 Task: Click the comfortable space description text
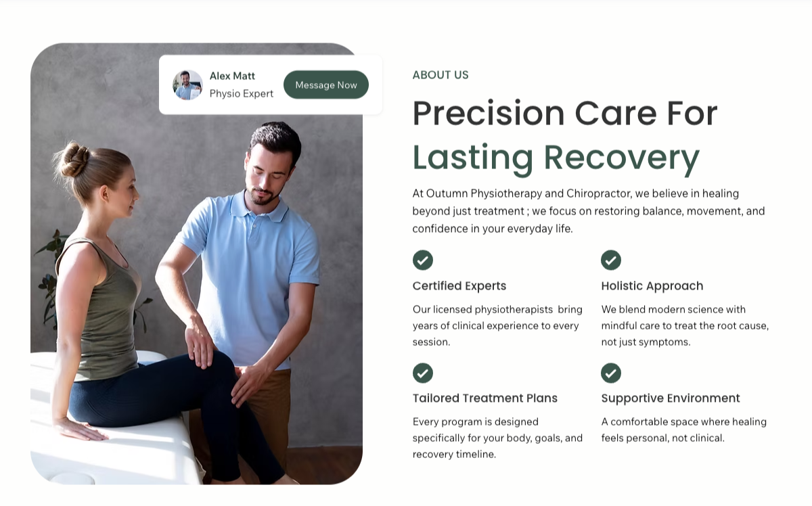[683, 430]
